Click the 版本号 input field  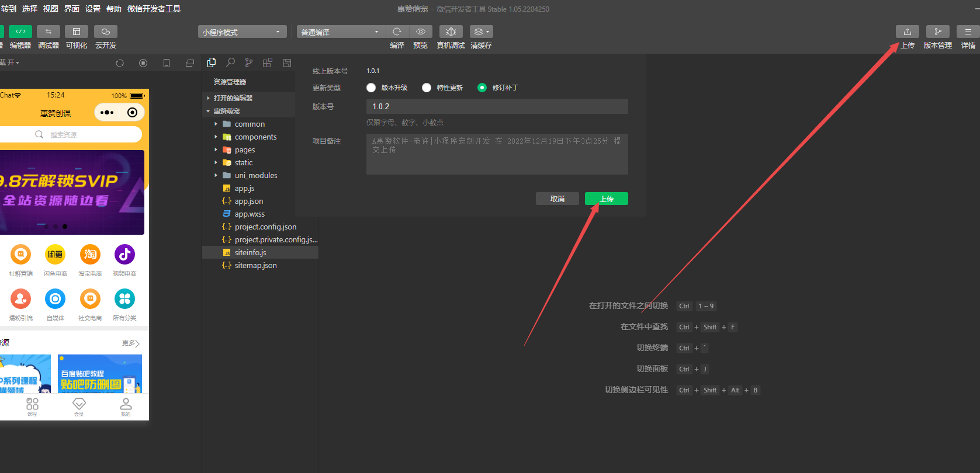[x=497, y=106]
